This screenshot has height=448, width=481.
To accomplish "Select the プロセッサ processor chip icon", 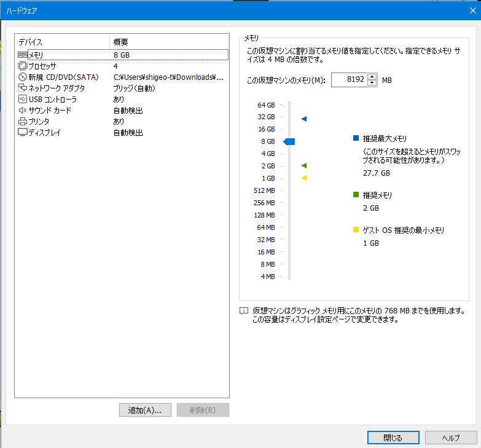I will point(23,66).
